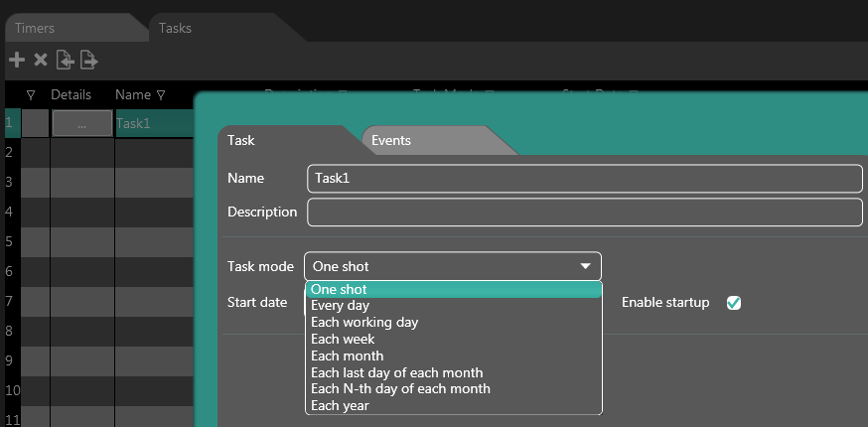
Task: Choose Each week task mode
Action: coord(454,339)
